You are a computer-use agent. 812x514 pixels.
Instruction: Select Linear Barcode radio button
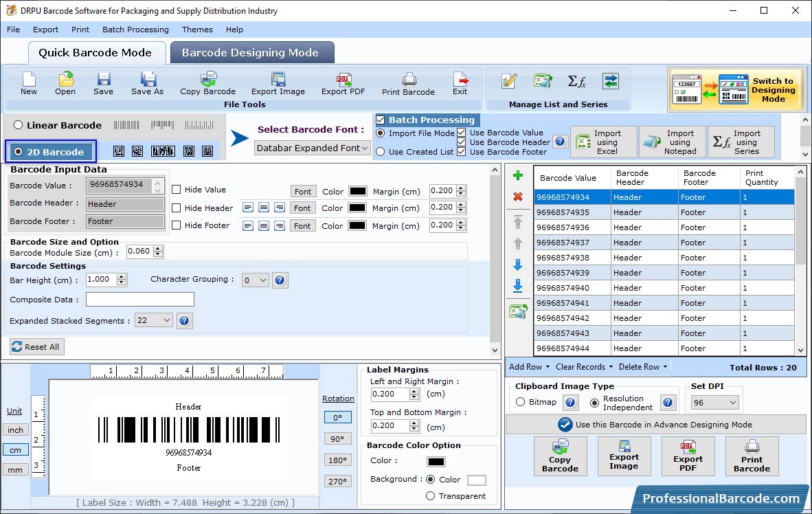pyautogui.click(x=18, y=125)
